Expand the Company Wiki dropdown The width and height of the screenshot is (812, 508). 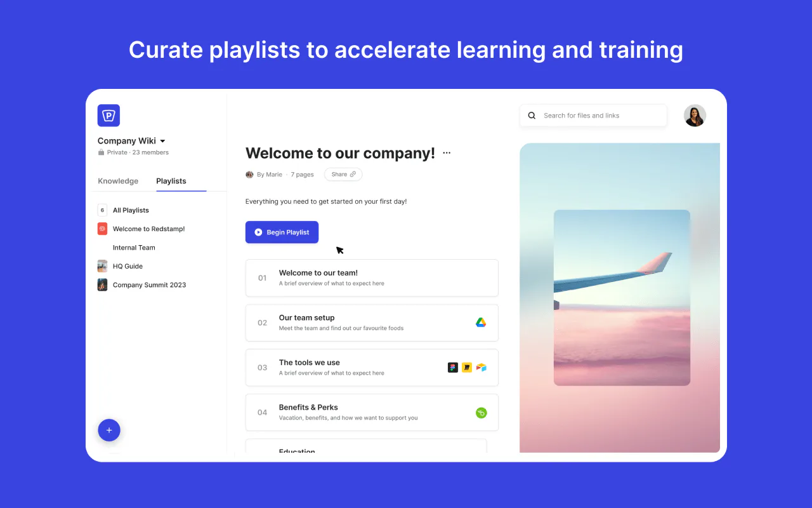163,140
